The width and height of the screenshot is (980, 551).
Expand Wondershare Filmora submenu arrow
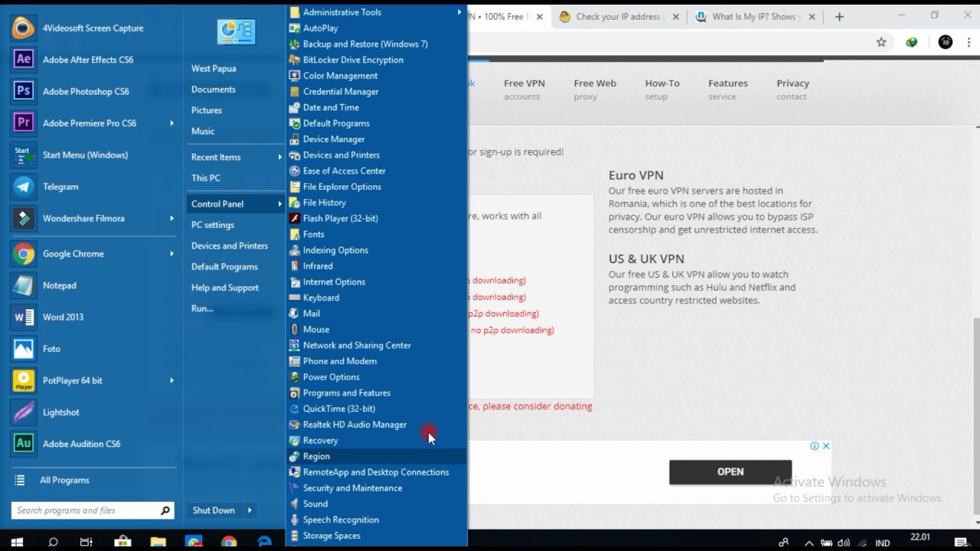171,218
